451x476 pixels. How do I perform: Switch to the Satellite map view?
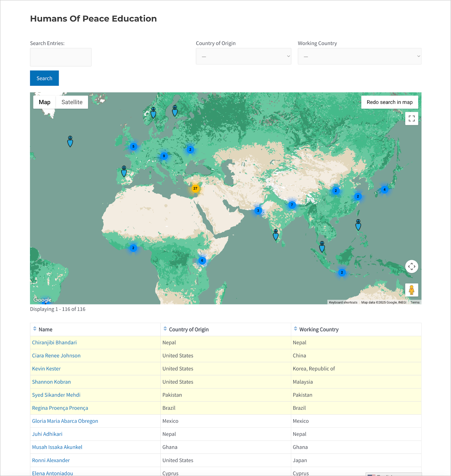click(x=72, y=102)
